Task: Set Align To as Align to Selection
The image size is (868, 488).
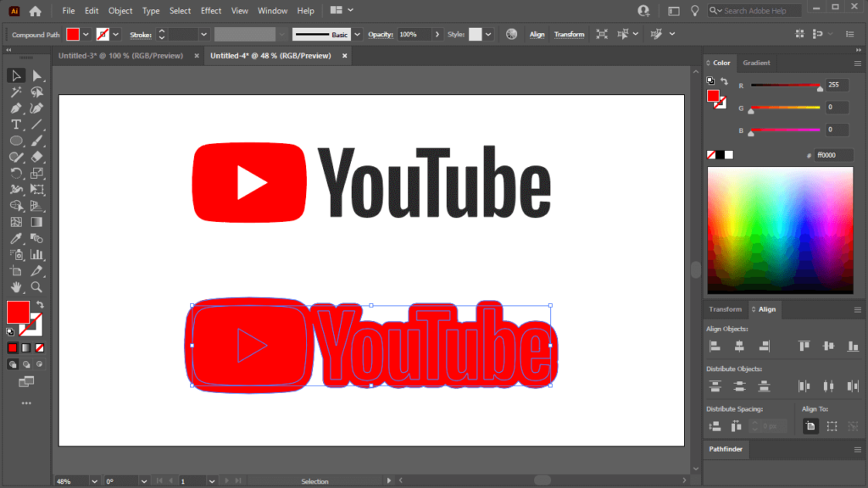Action: [810, 425]
